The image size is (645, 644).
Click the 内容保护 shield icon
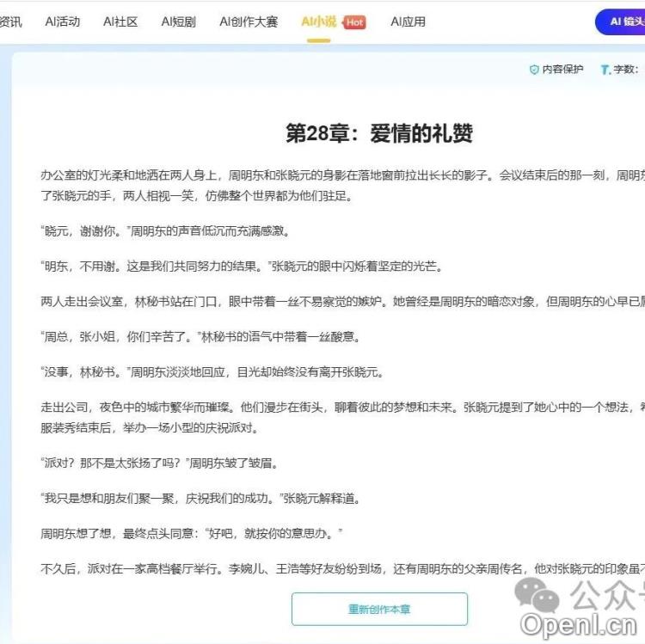tap(534, 70)
